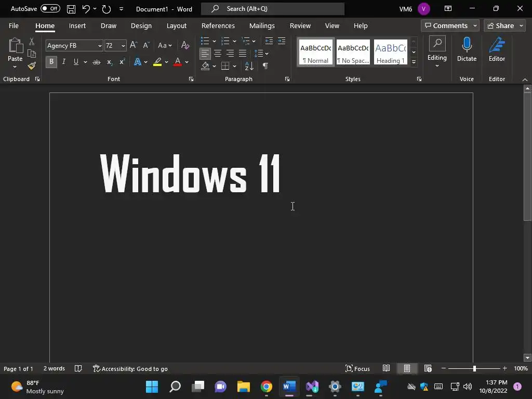Viewport: 532px width, 399px height.
Task: Toggle Strikethrough formatting
Action: pos(97,62)
